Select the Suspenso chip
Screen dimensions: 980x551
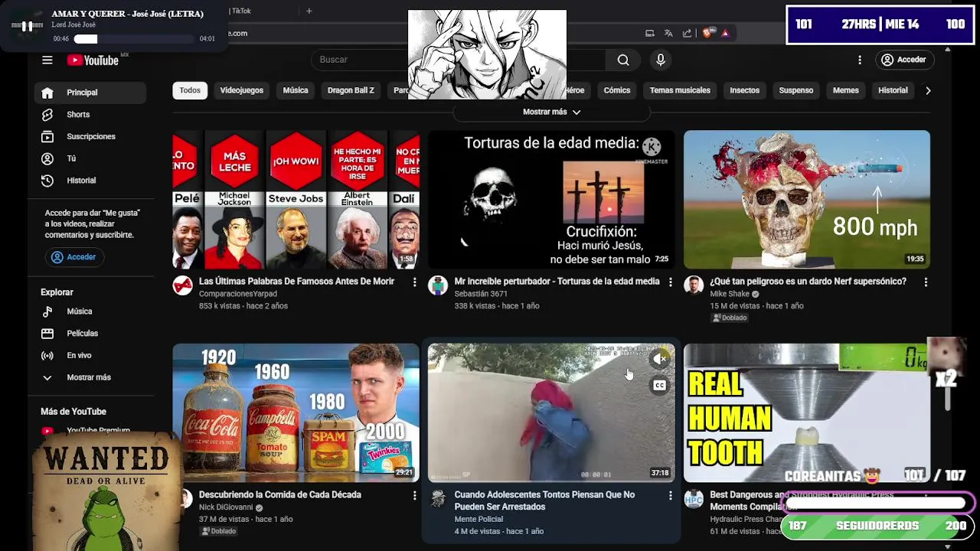(x=796, y=90)
